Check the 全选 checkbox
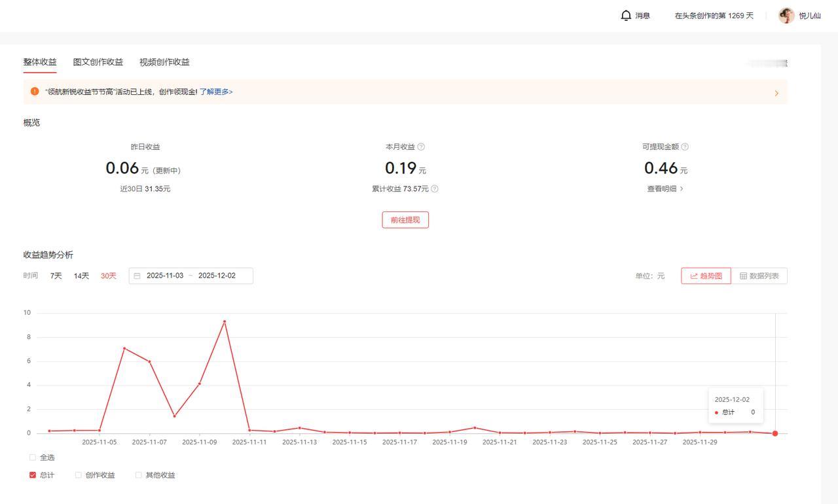The image size is (838, 504). point(33,458)
